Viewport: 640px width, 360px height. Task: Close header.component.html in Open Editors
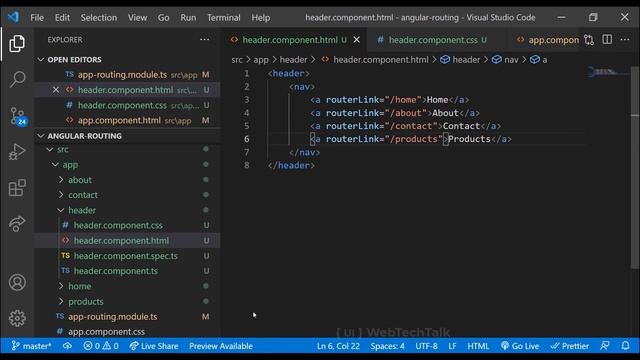click(x=56, y=90)
